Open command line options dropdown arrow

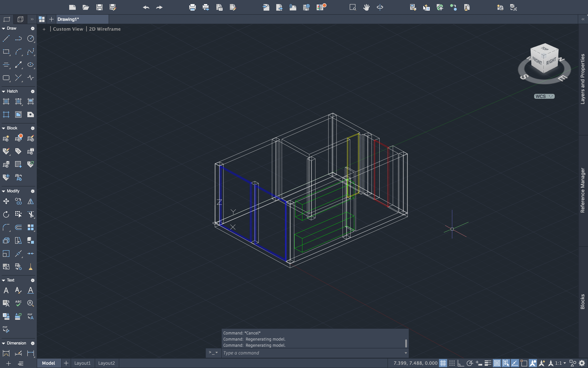pos(213,352)
